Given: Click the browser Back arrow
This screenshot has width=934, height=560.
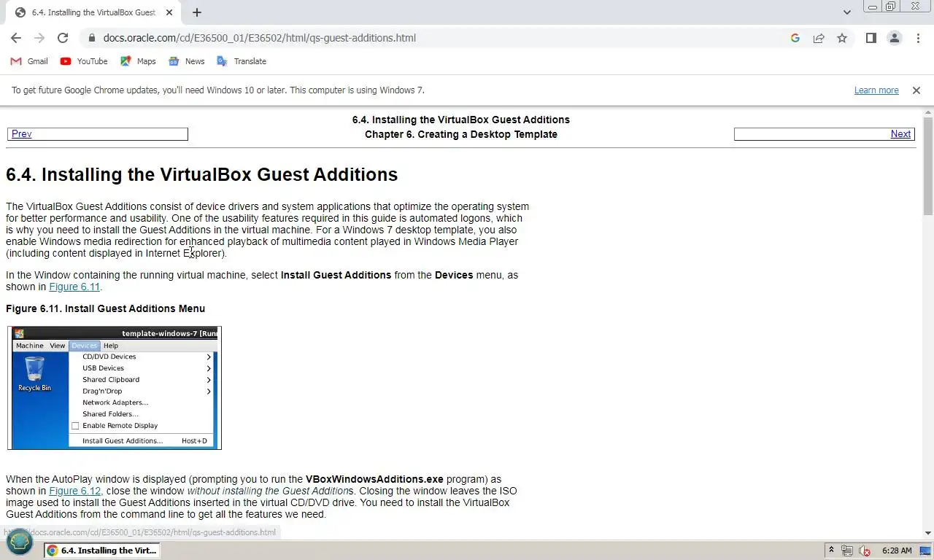Looking at the screenshot, I should coord(16,38).
